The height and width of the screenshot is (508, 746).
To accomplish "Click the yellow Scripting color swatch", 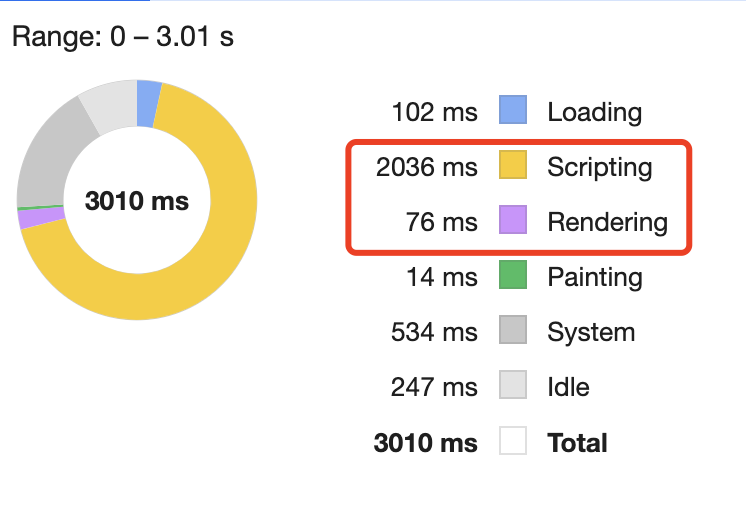I will click(513, 166).
